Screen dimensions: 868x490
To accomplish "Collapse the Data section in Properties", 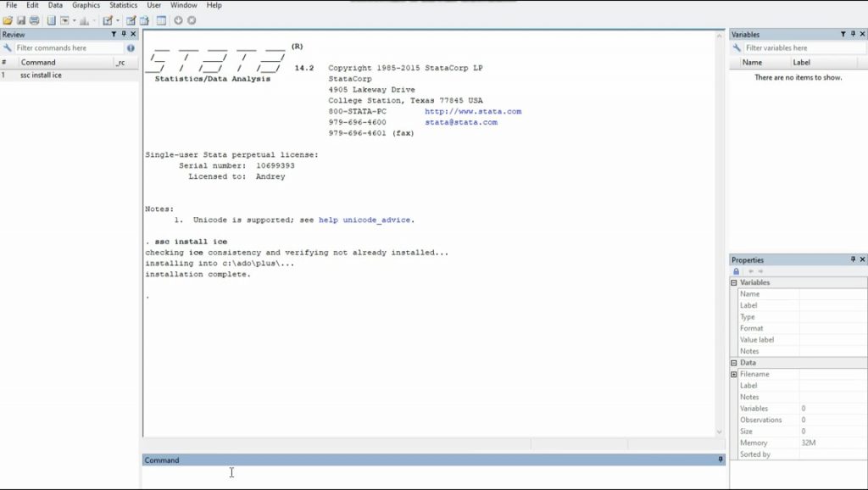I will (732, 362).
